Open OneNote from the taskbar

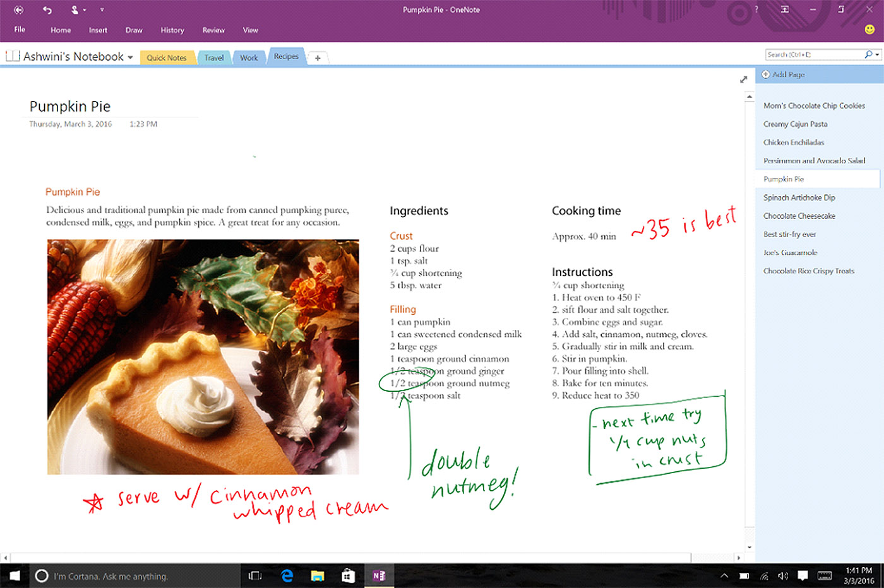[x=379, y=575]
